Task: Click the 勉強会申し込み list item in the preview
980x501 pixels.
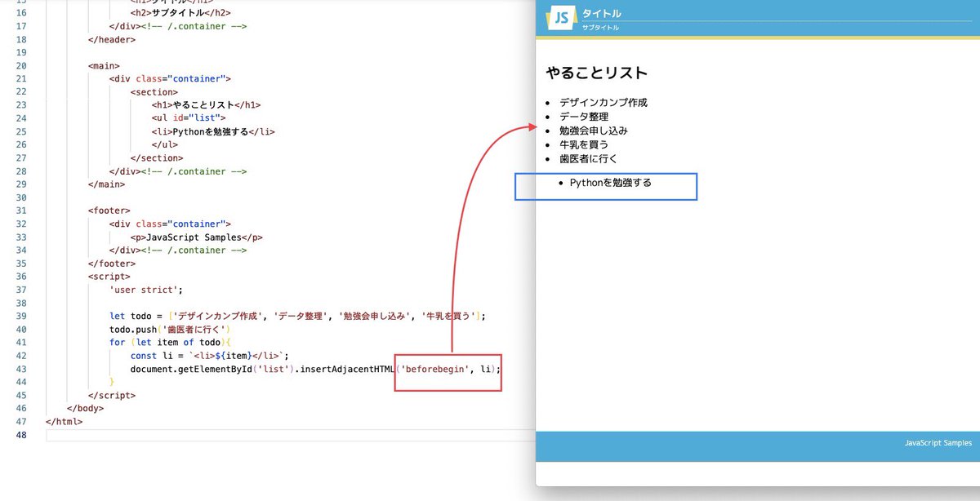Action: tap(594, 131)
